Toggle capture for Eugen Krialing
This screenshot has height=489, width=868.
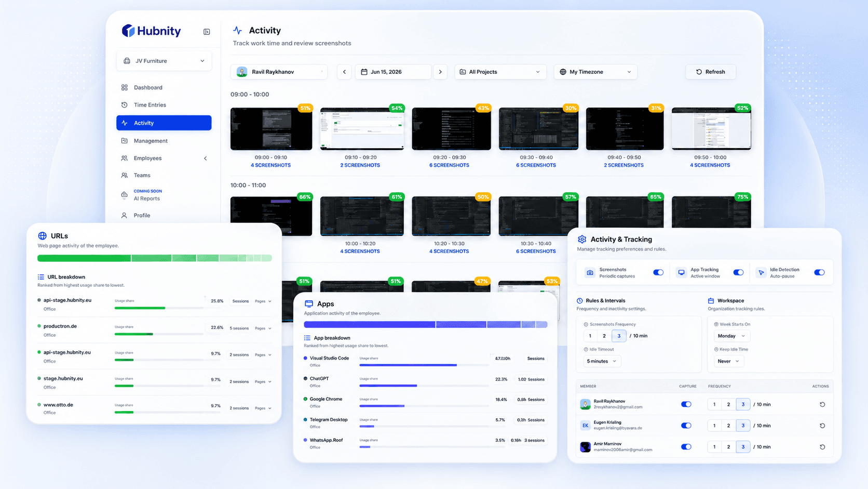click(686, 426)
